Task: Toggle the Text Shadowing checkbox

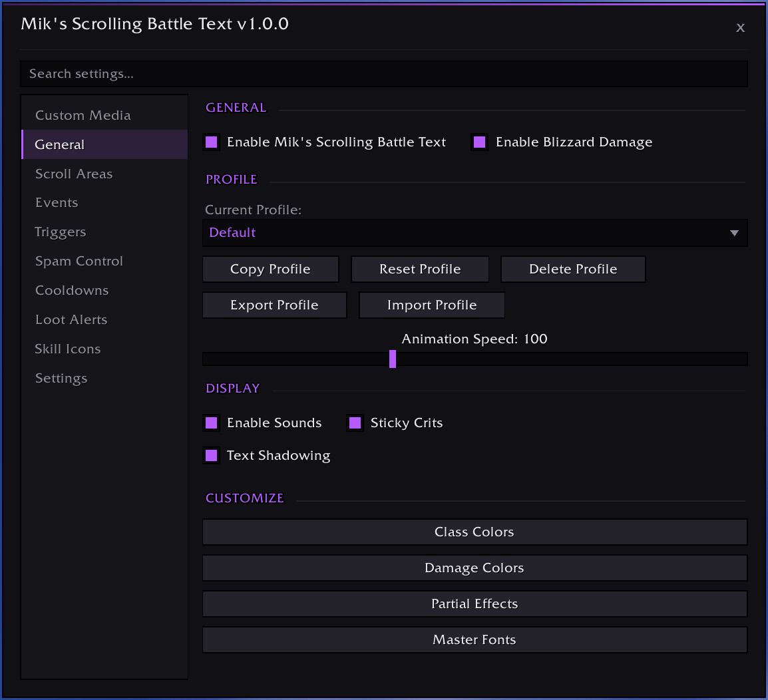Action: (211, 456)
